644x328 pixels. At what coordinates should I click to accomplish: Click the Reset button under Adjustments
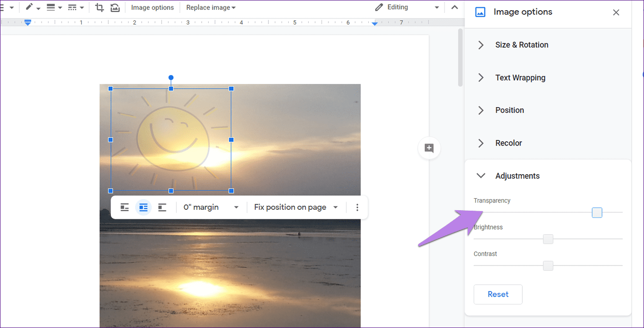tap(498, 294)
